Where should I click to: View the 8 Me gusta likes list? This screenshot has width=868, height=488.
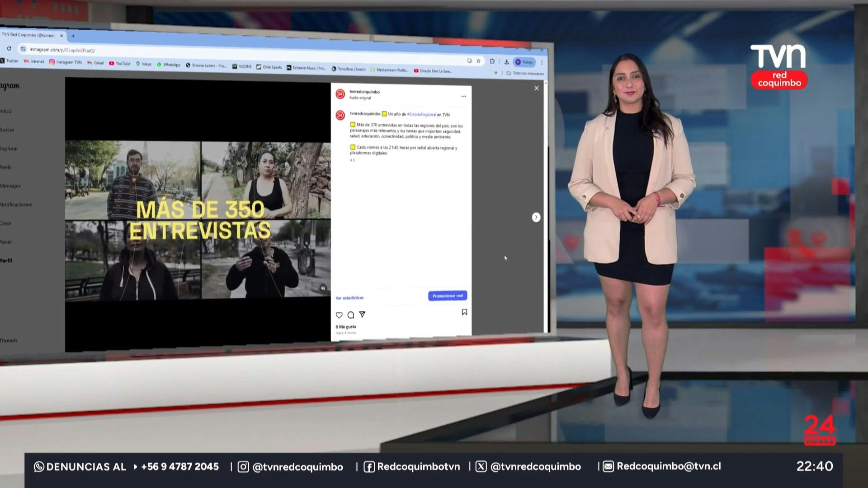coord(346,327)
